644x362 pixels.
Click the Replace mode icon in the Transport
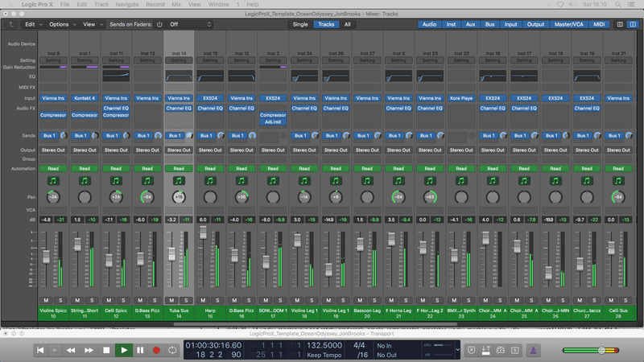(x=472, y=350)
